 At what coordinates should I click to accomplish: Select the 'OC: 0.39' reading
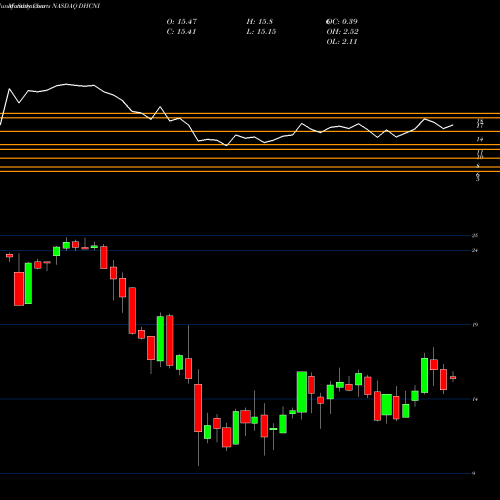[x=342, y=21]
